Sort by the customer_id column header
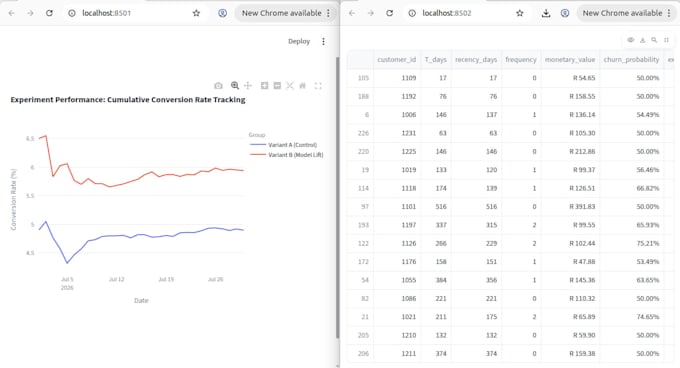This screenshot has height=368, width=680. 396,60
